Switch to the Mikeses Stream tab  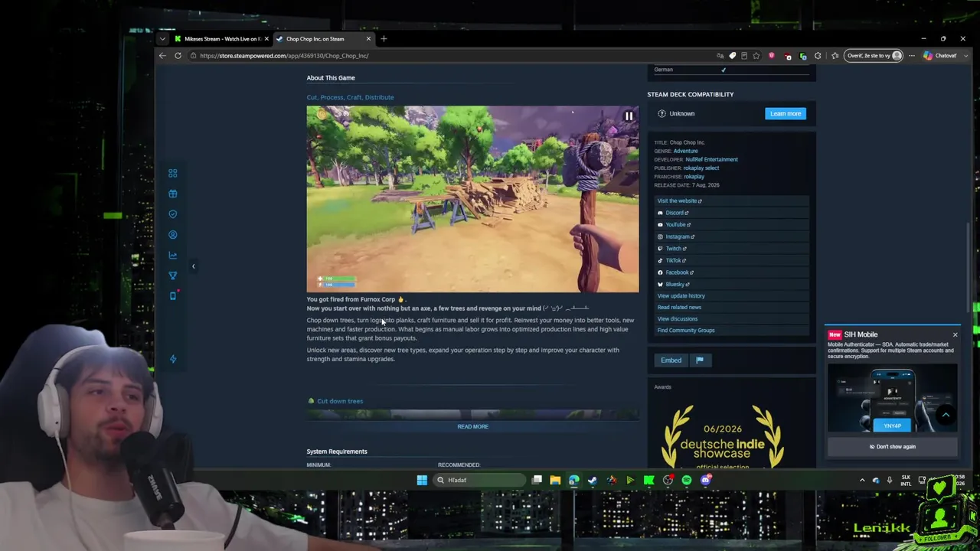(x=220, y=39)
